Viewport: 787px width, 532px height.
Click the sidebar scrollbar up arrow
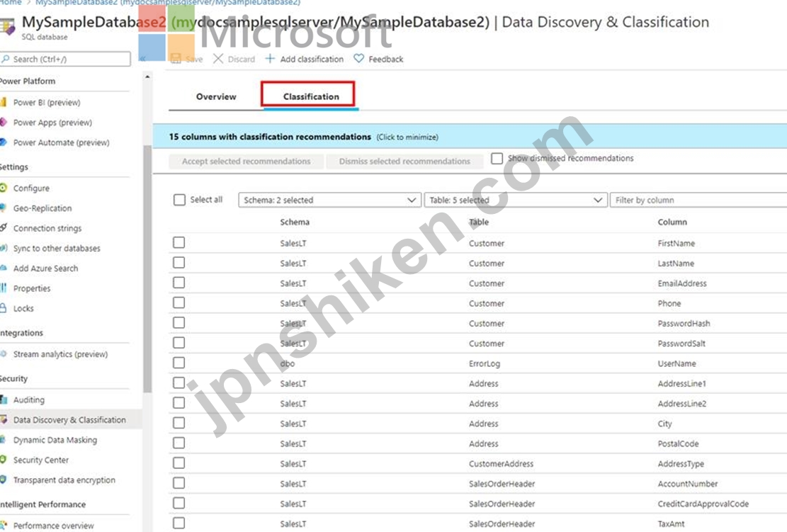147,77
